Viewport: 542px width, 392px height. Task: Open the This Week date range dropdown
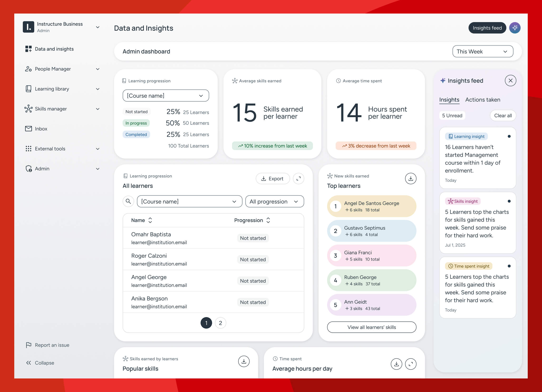pyautogui.click(x=483, y=52)
